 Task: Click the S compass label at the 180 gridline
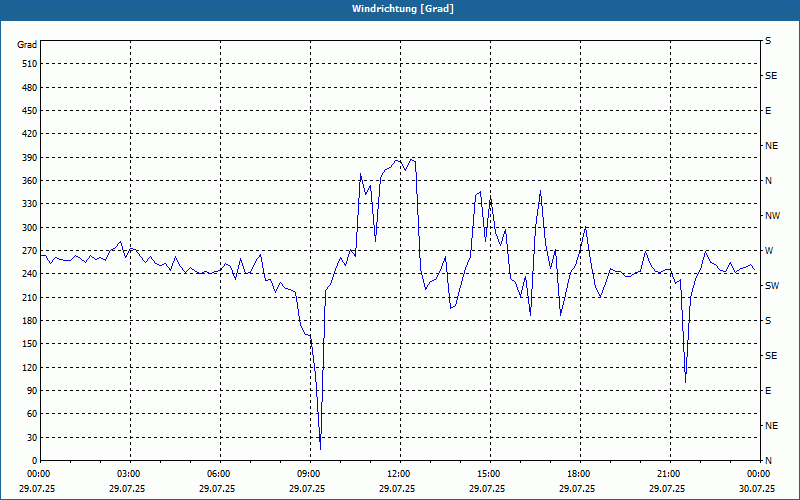(768, 321)
